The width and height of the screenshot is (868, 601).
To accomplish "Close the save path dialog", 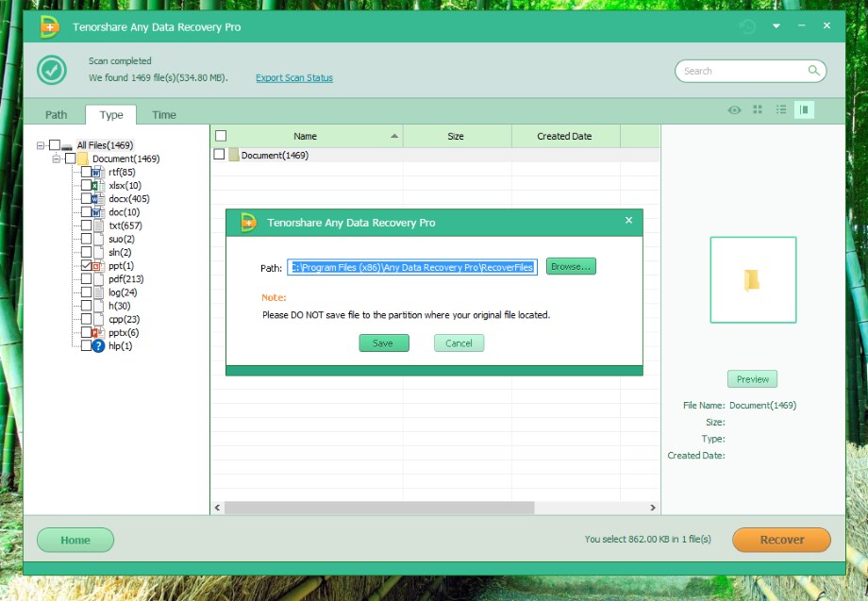I will tap(629, 221).
